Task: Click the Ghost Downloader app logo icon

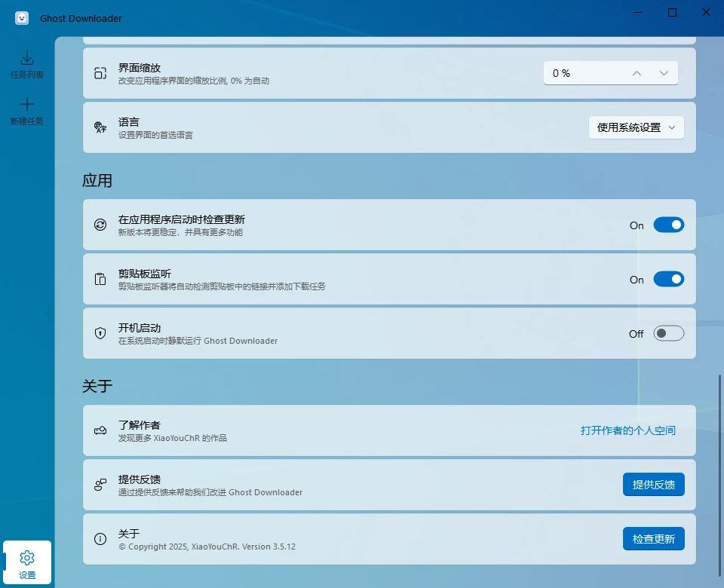Action: (x=22, y=18)
